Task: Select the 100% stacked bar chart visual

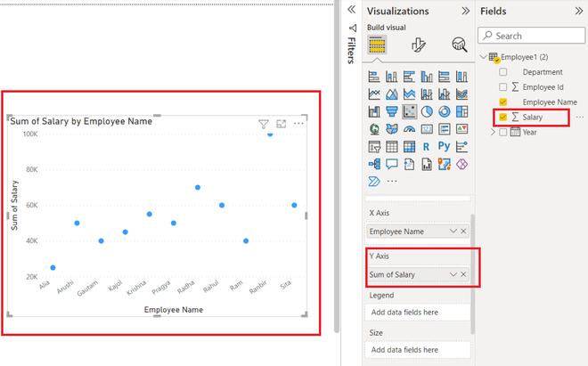Action: [x=445, y=77]
